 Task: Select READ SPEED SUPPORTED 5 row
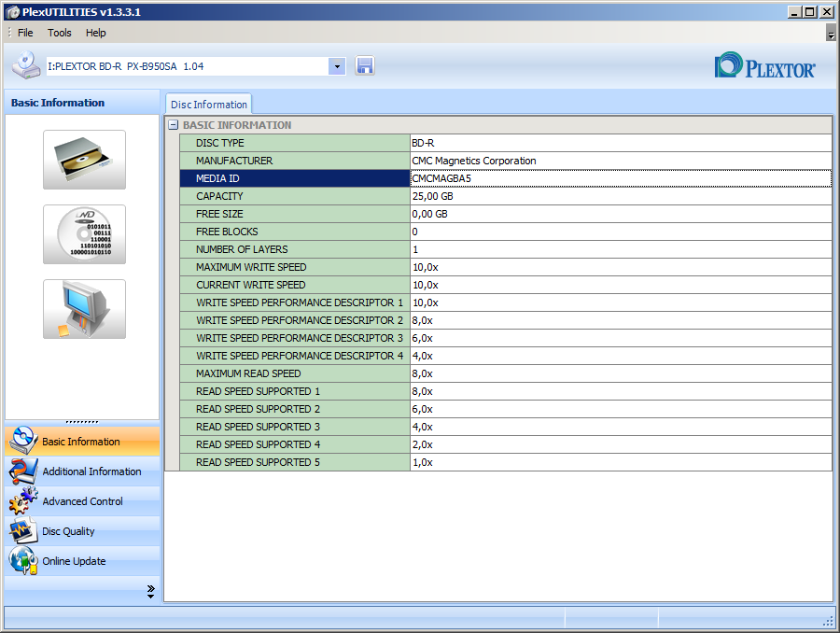(295, 461)
